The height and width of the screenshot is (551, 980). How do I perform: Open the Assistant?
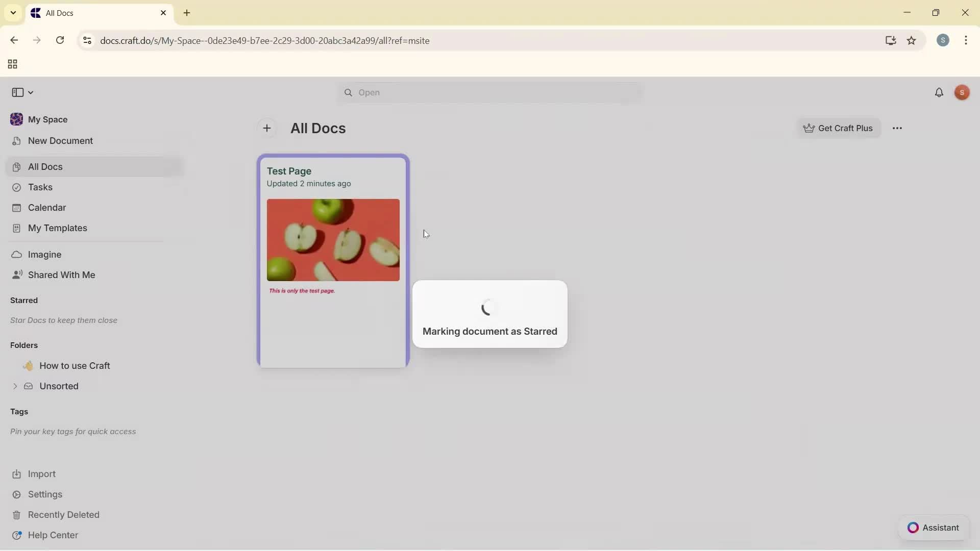point(933,528)
